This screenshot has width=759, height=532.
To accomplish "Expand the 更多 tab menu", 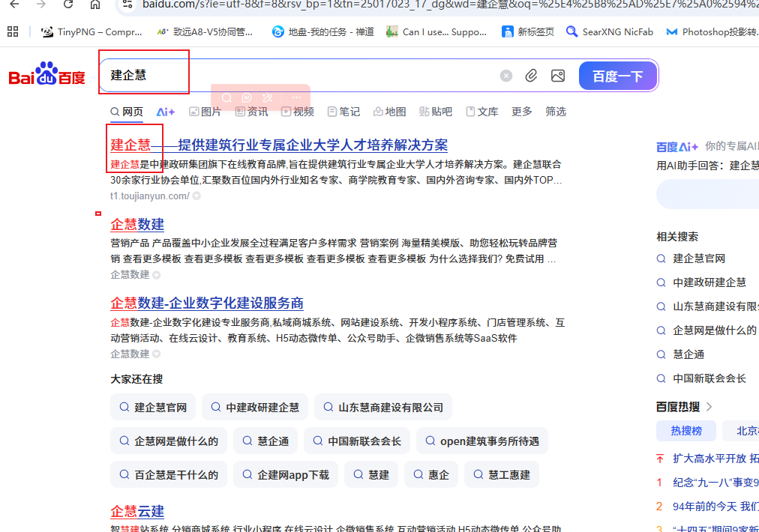I will coord(522,112).
